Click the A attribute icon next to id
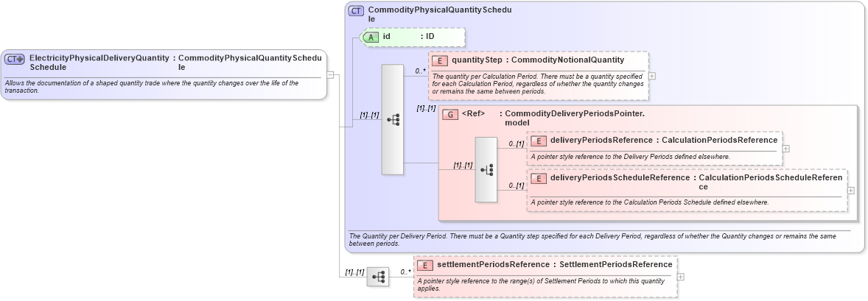The height and width of the screenshot is (301, 868). click(371, 37)
